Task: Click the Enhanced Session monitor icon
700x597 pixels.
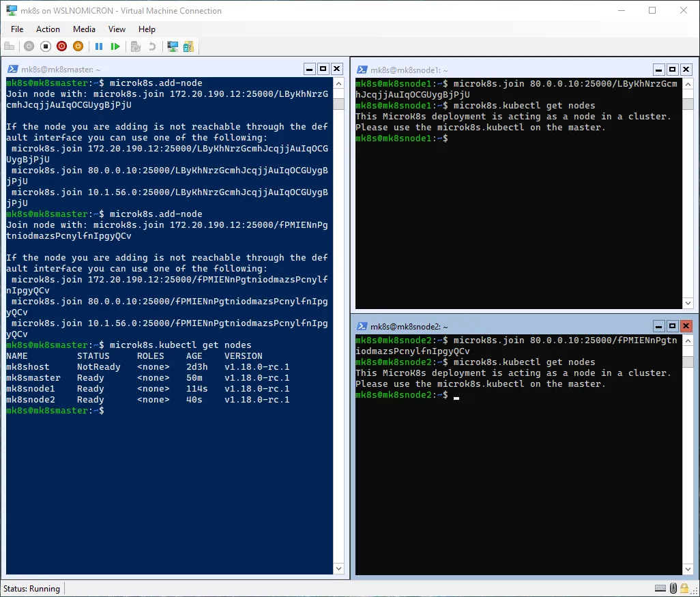Action: pos(173,46)
